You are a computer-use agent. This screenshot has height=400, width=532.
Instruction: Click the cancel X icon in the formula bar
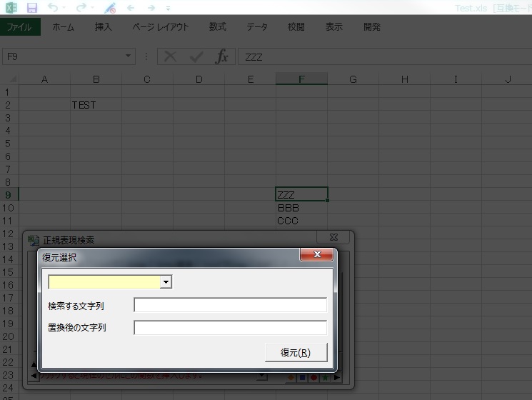click(x=170, y=57)
